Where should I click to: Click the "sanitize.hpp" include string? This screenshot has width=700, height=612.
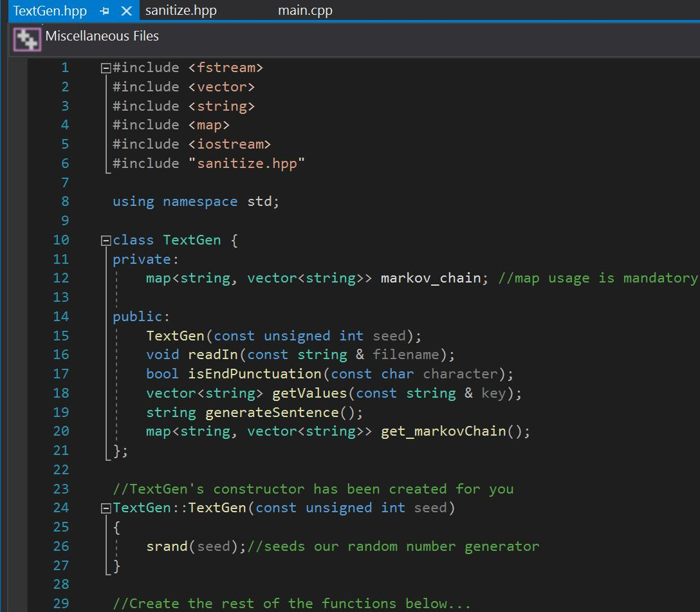[x=246, y=163]
